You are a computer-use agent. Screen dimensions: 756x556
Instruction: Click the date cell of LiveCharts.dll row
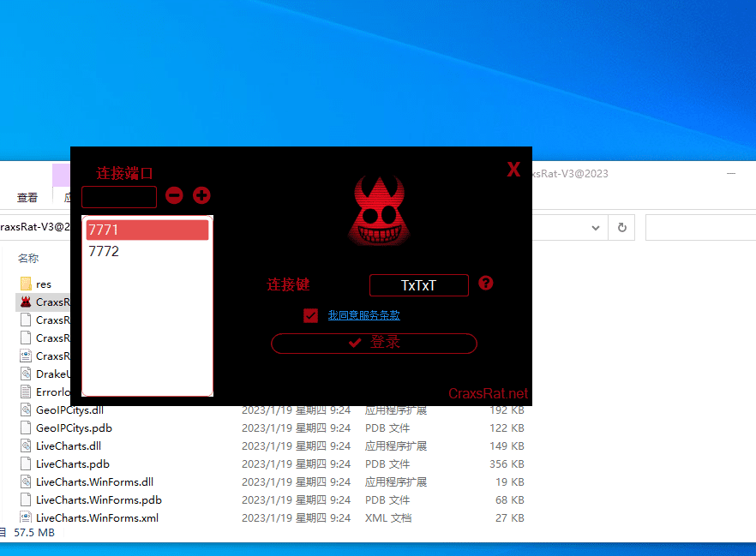296,445
